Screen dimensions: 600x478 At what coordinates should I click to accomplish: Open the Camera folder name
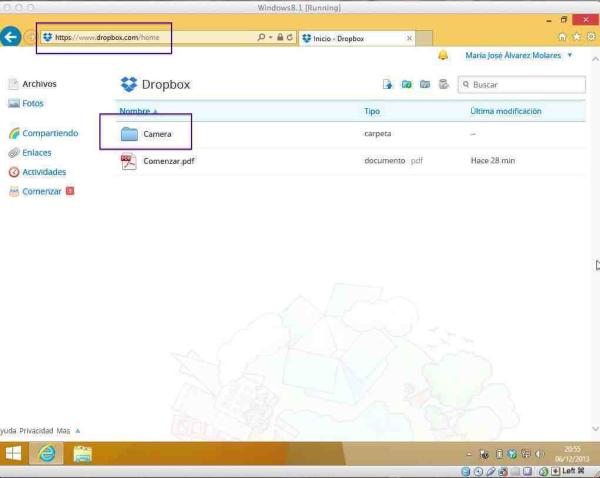157,134
